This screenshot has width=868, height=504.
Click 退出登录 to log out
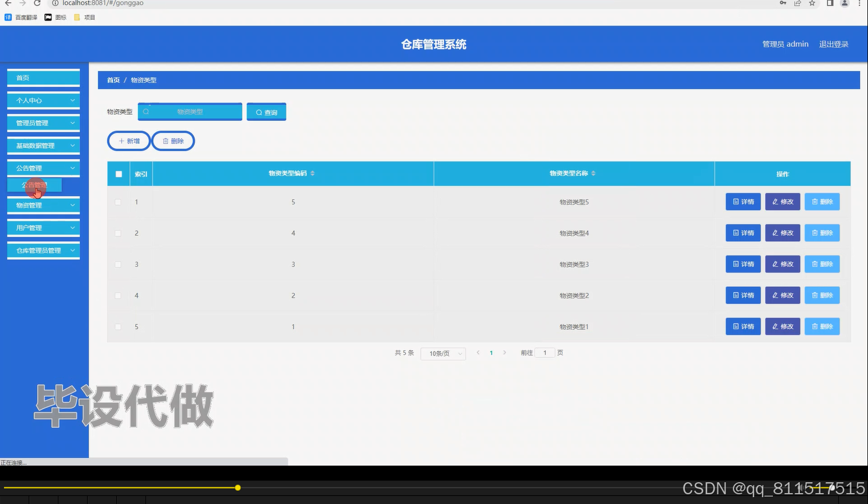coord(834,44)
